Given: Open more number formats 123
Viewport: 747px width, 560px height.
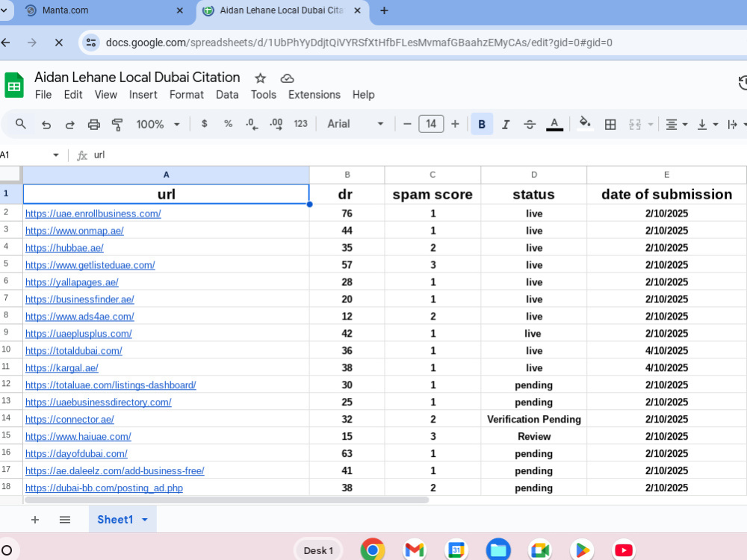Looking at the screenshot, I should pos(300,124).
